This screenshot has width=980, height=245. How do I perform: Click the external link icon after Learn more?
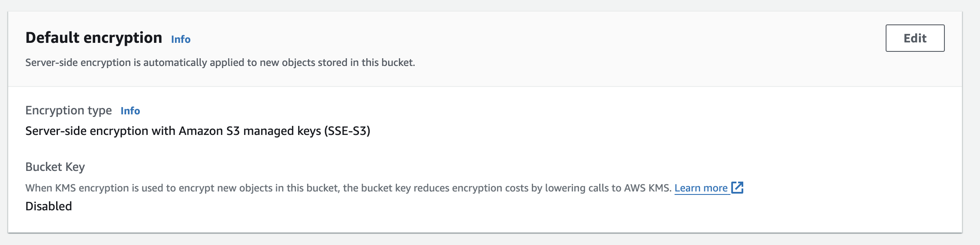click(737, 188)
